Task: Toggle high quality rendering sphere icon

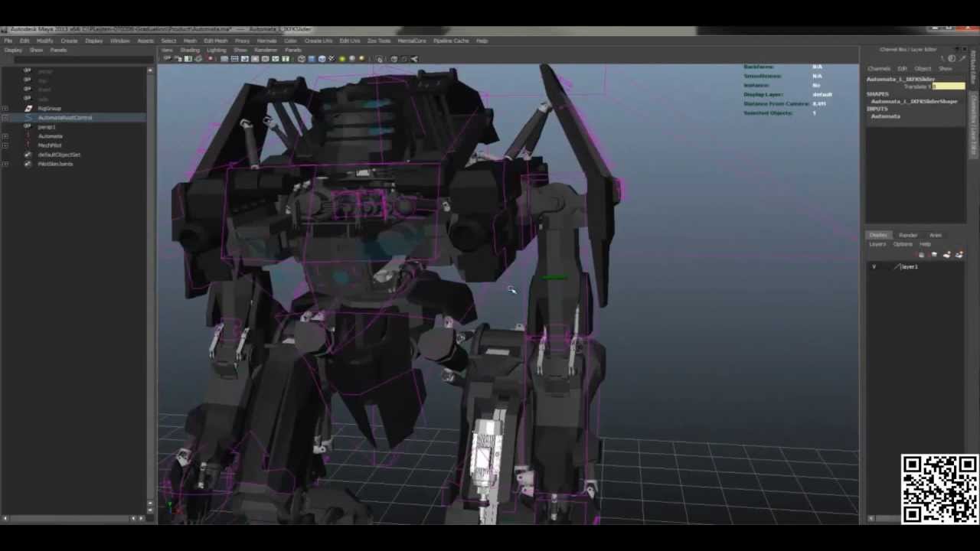Action: [x=361, y=59]
